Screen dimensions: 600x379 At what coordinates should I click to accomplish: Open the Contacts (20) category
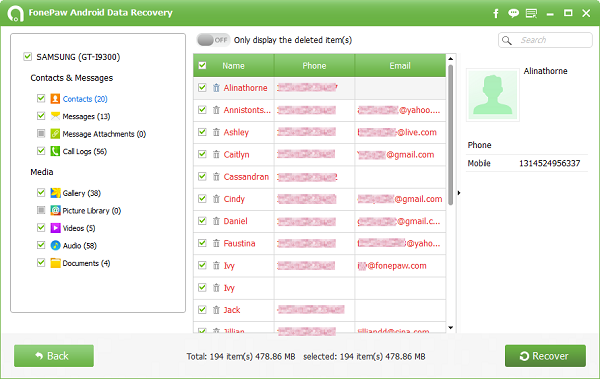(x=85, y=99)
